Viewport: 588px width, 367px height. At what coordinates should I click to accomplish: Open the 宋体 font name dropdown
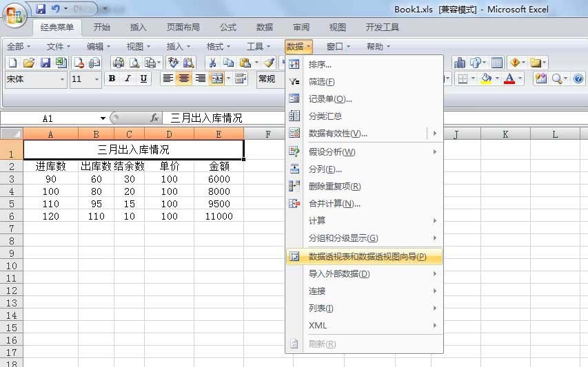[x=62, y=79]
